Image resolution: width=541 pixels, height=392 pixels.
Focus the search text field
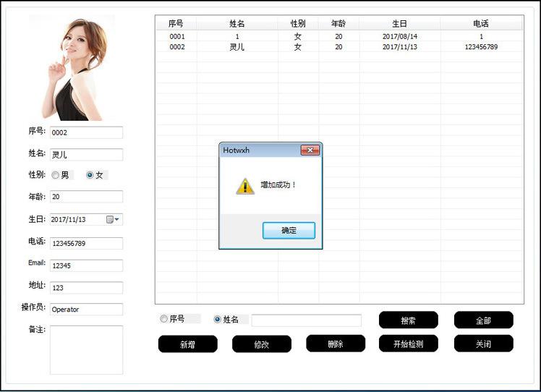(x=307, y=320)
